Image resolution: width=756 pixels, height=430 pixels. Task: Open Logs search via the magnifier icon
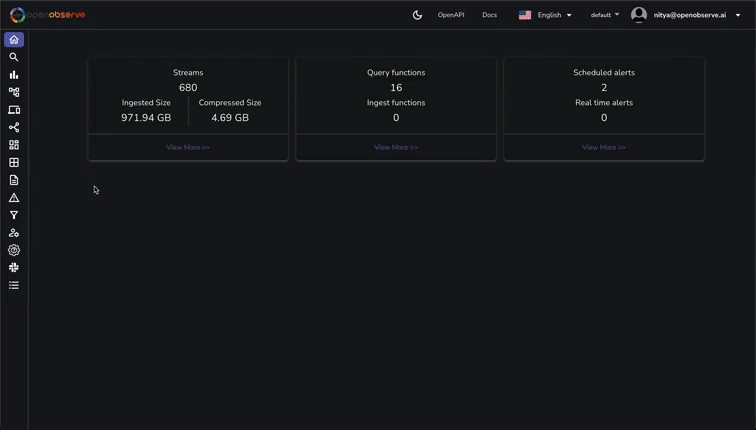pyautogui.click(x=14, y=57)
